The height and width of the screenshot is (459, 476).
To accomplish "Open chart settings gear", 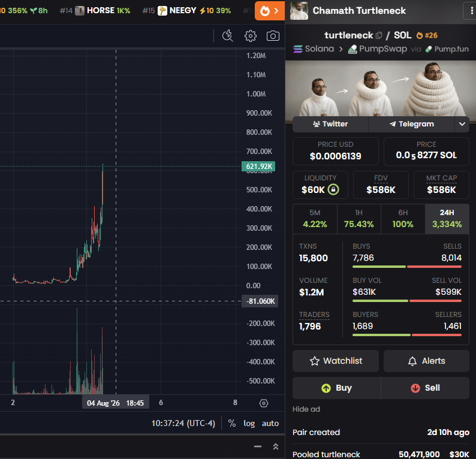I will click(251, 36).
